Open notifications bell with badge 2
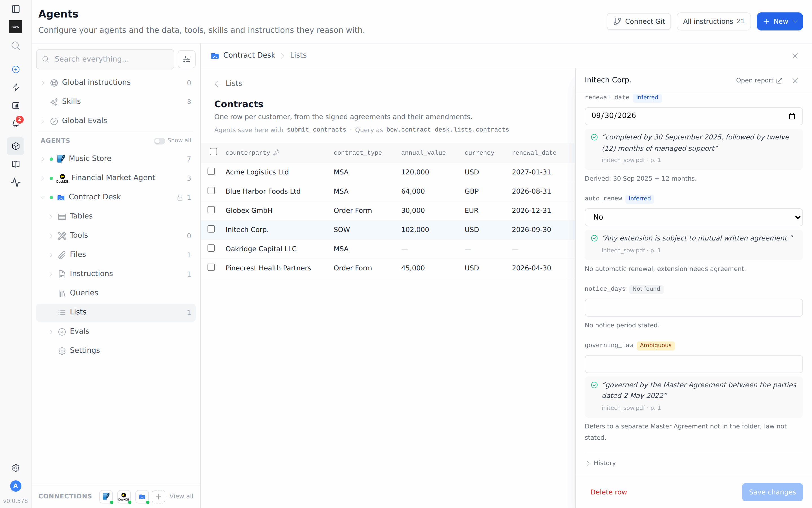Viewport: 812px width, 508px height. point(16,123)
